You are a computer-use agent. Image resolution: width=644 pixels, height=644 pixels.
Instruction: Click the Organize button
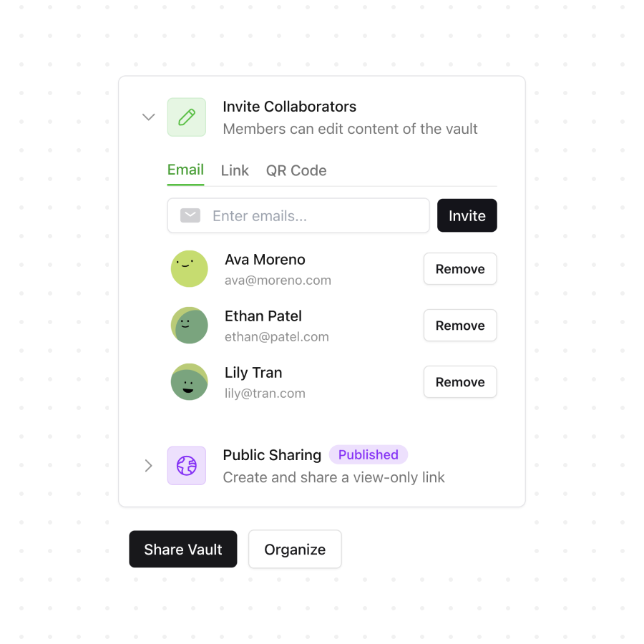[x=295, y=549]
